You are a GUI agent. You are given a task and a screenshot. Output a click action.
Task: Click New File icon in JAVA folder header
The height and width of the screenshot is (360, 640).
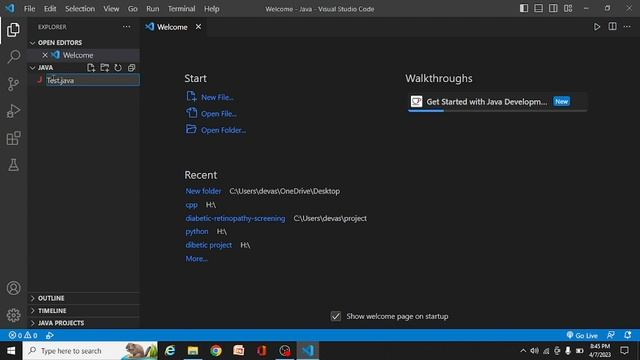[91, 68]
